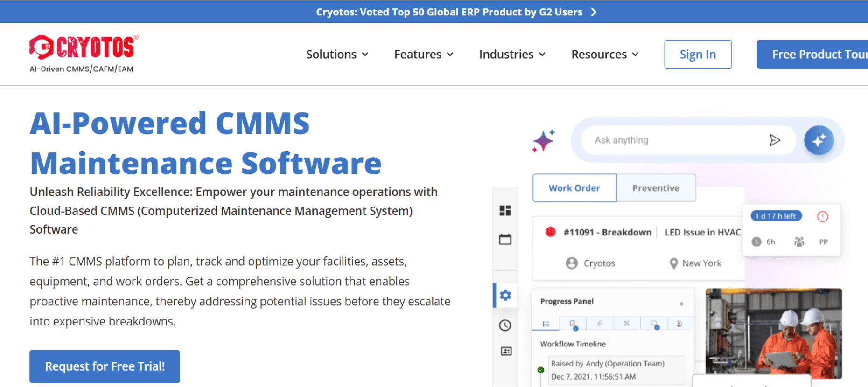
Task: Open the contact card sidebar icon
Action: coord(506,351)
